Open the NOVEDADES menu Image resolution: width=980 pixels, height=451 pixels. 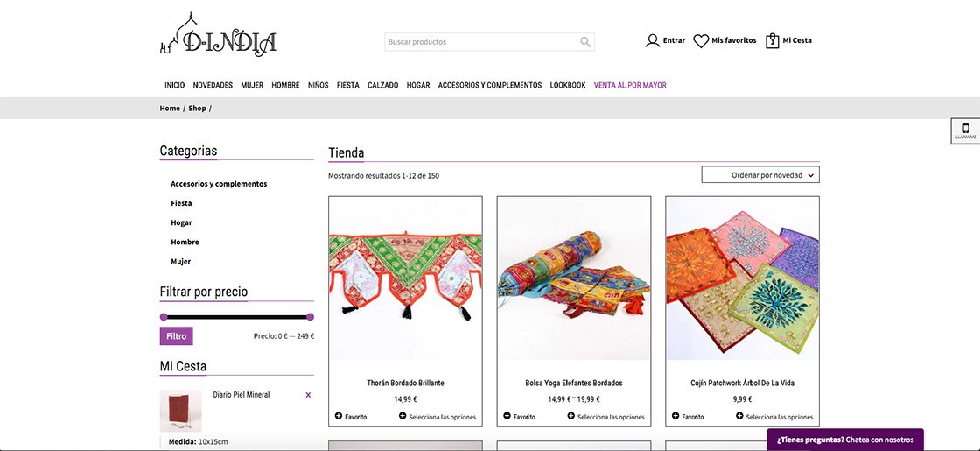(213, 85)
